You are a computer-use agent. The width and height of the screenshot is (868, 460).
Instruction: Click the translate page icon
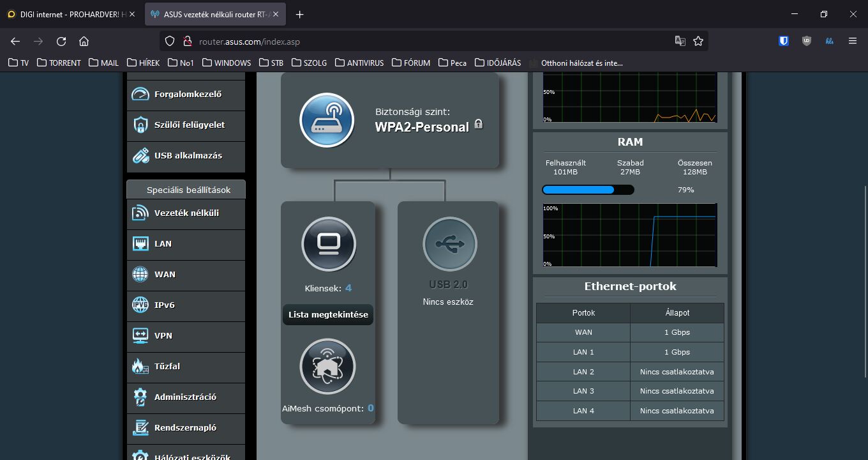[x=680, y=41]
